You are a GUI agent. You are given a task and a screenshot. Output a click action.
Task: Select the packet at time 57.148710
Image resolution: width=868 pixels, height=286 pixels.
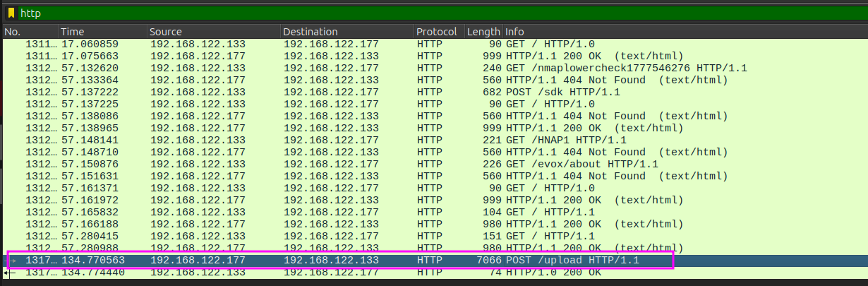pos(434,152)
